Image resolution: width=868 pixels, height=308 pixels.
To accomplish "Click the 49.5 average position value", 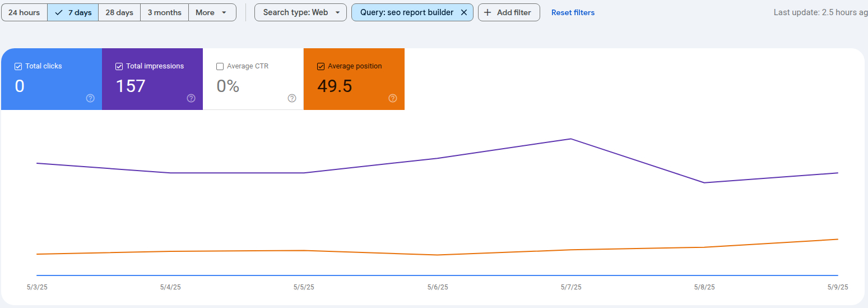I will (335, 86).
